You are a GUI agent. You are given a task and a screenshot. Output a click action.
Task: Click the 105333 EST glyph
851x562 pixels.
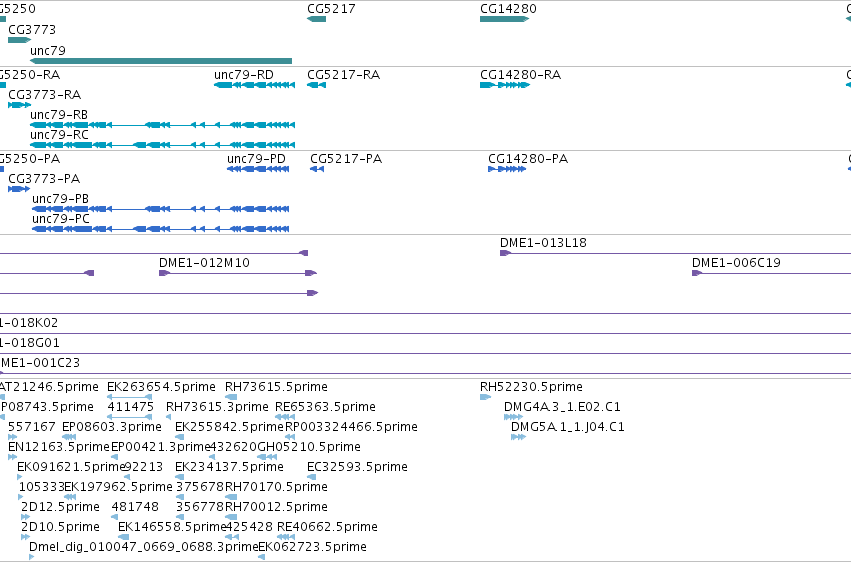pyautogui.click(x=21, y=497)
